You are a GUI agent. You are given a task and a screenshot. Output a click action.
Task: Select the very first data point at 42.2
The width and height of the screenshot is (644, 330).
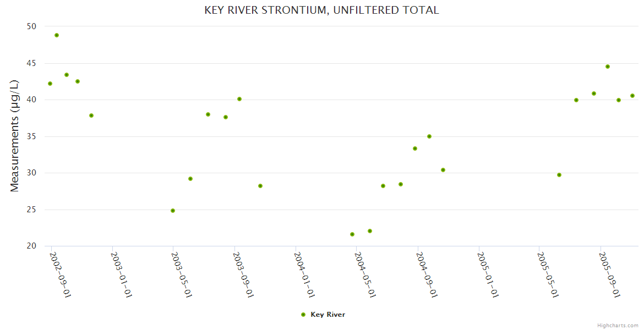[50, 84]
